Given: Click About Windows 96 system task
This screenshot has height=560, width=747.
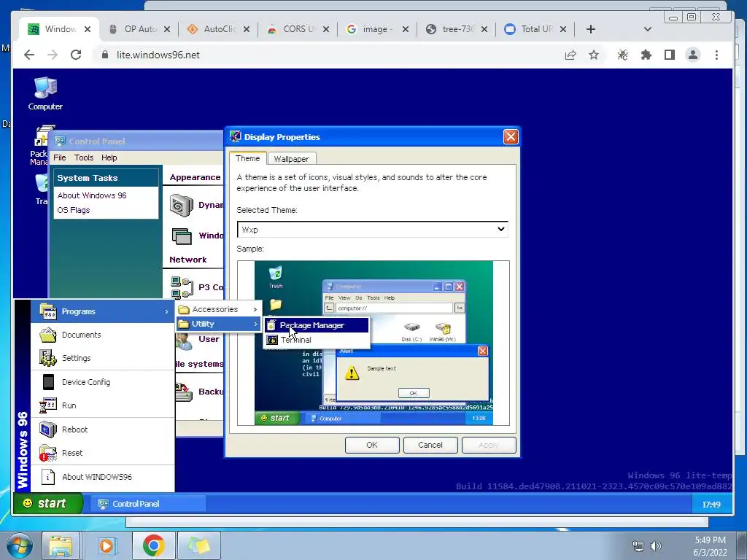Looking at the screenshot, I should 92,195.
